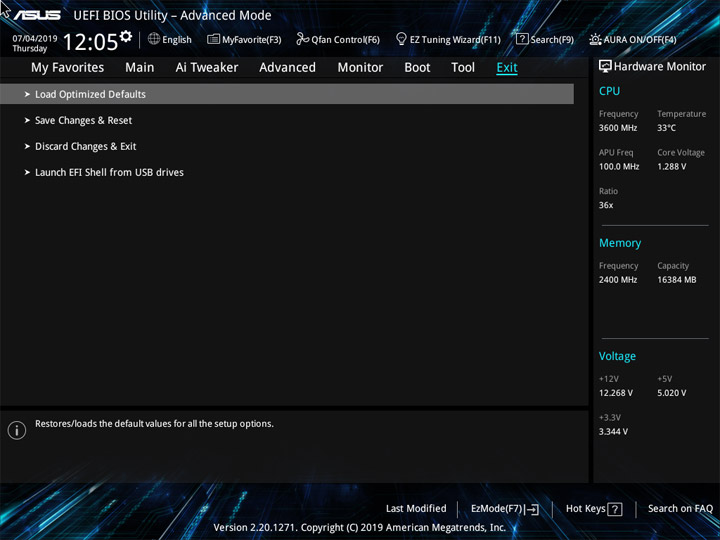Click the Hardware Monitor title
The width and height of the screenshot is (720, 540).
point(660,67)
